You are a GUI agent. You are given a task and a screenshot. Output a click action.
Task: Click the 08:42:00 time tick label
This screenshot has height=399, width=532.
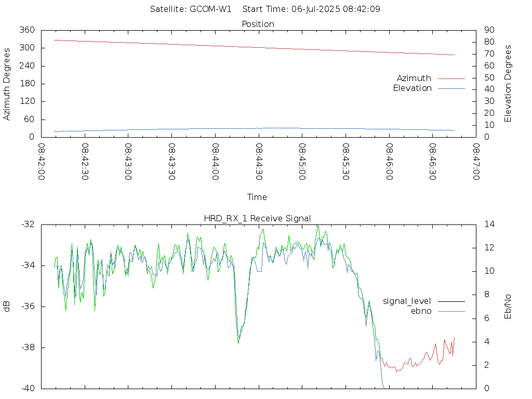42,162
